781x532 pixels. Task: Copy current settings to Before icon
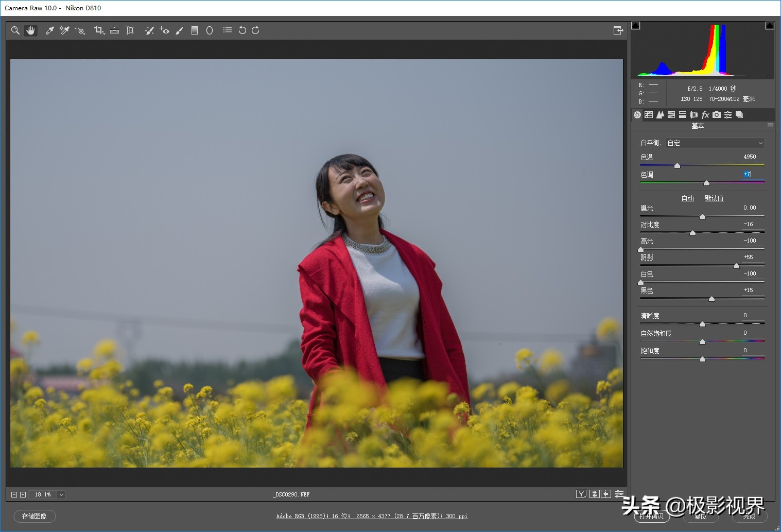point(606,494)
